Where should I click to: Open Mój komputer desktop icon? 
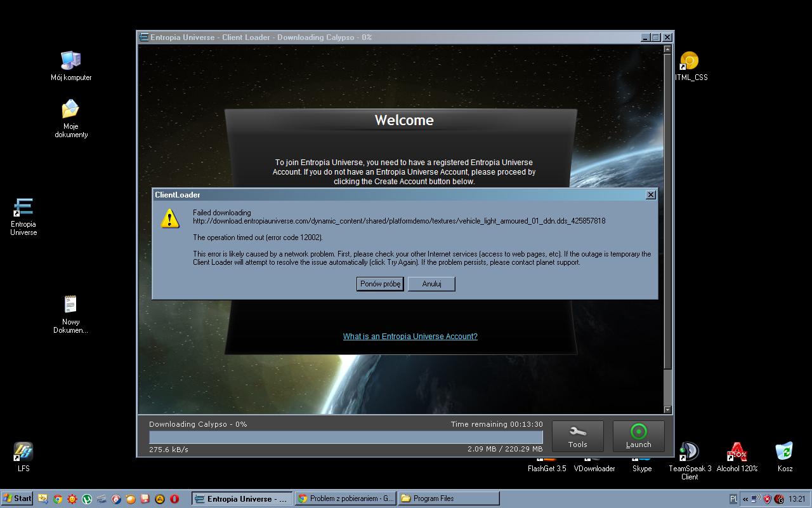(71, 62)
